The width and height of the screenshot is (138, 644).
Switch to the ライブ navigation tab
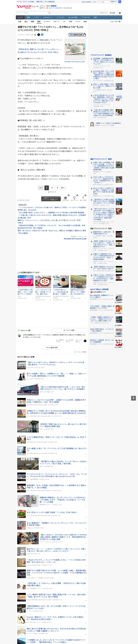(37, 17)
